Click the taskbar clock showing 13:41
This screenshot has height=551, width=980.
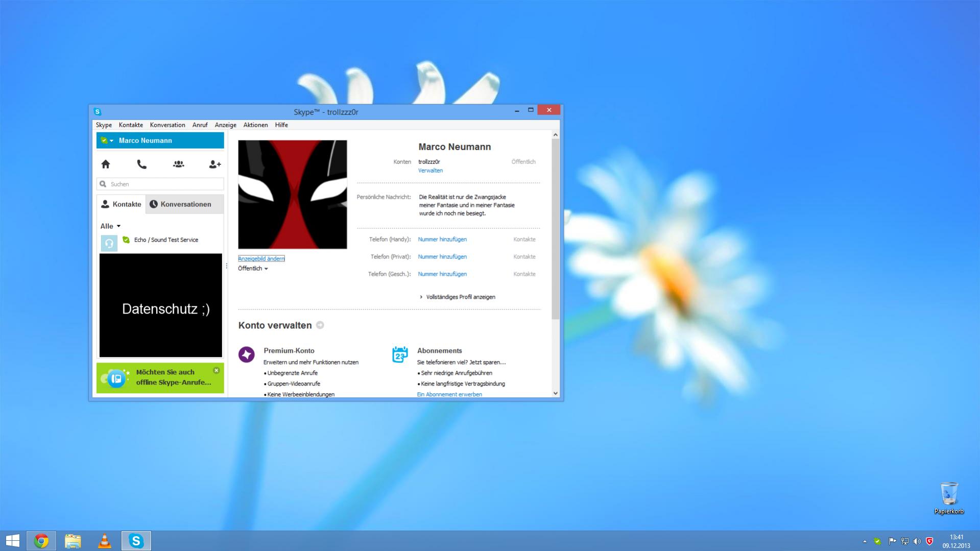click(x=956, y=541)
